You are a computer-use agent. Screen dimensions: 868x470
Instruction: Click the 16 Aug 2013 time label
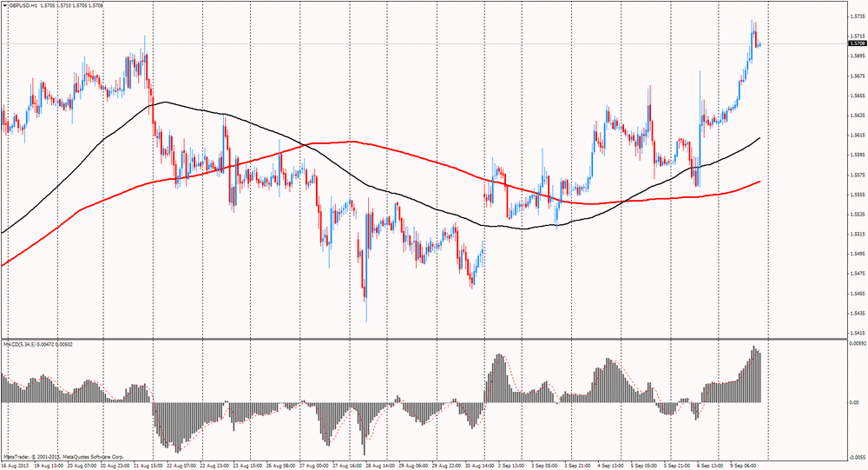tap(15, 466)
